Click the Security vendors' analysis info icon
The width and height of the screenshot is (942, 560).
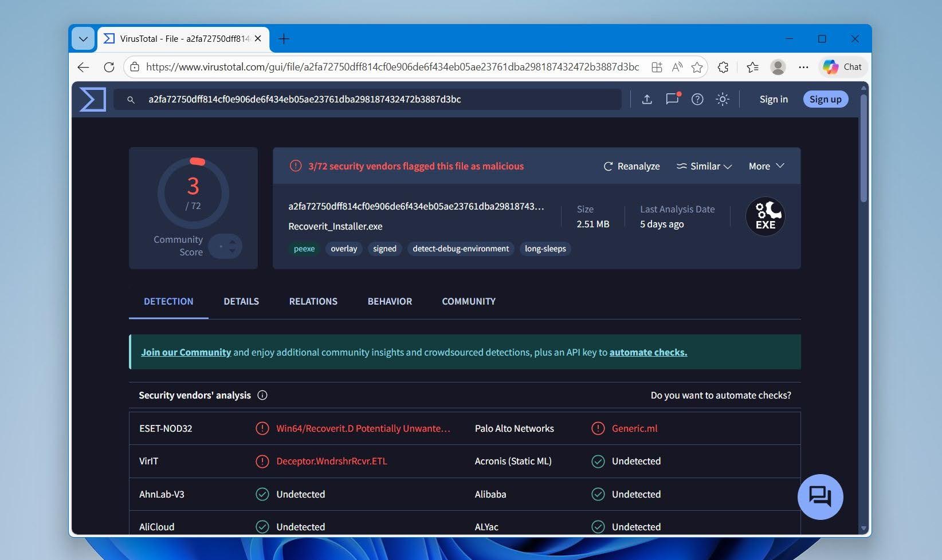pos(262,395)
